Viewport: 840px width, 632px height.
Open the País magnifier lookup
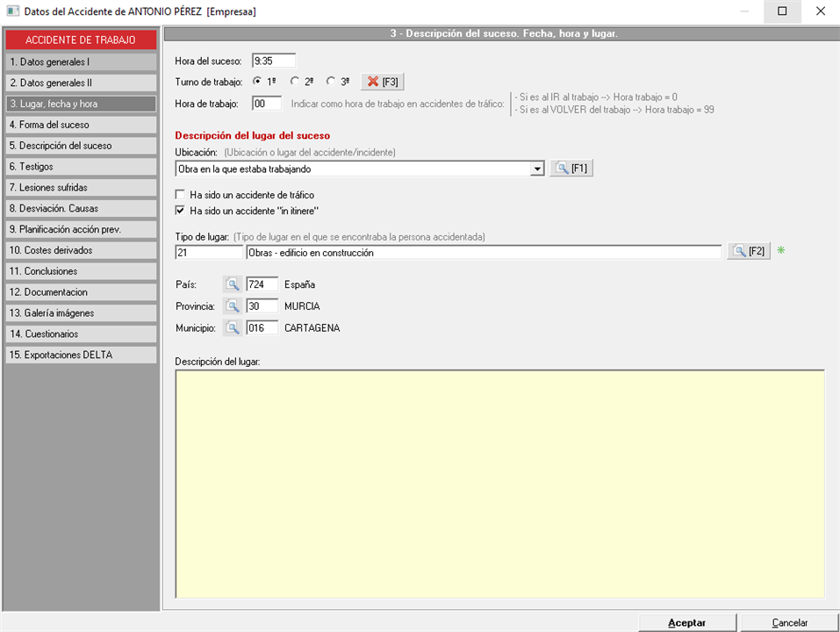click(232, 284)
